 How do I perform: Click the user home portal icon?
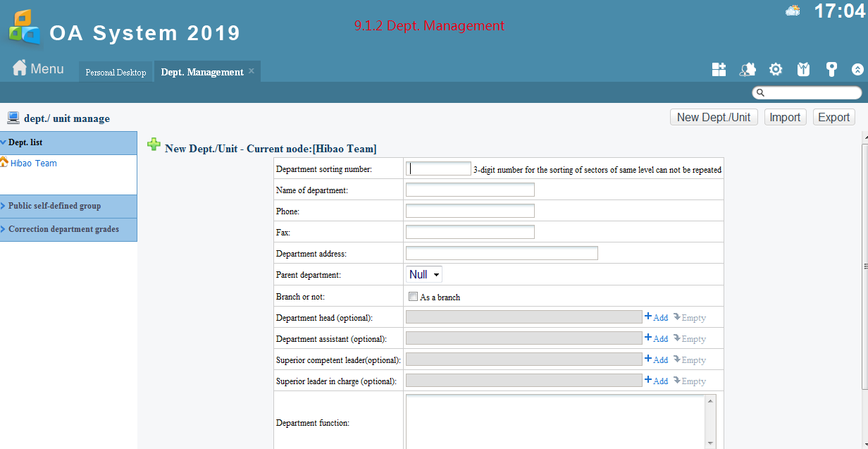tap(748, 69)
